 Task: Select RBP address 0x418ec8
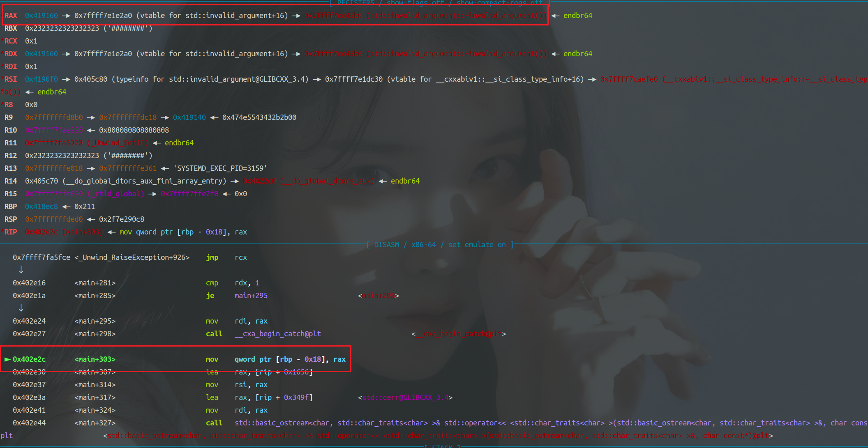[42, 207]
